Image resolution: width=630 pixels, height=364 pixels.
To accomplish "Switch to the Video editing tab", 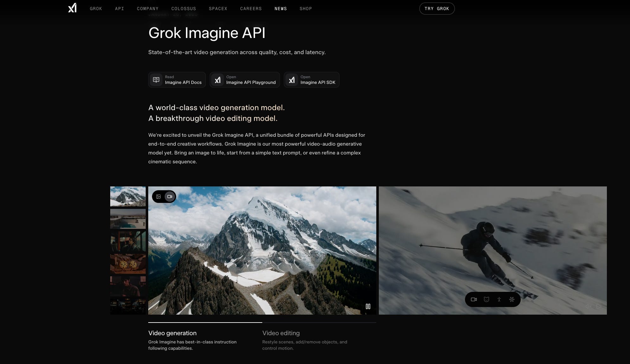I will click(x=281, y=333).
